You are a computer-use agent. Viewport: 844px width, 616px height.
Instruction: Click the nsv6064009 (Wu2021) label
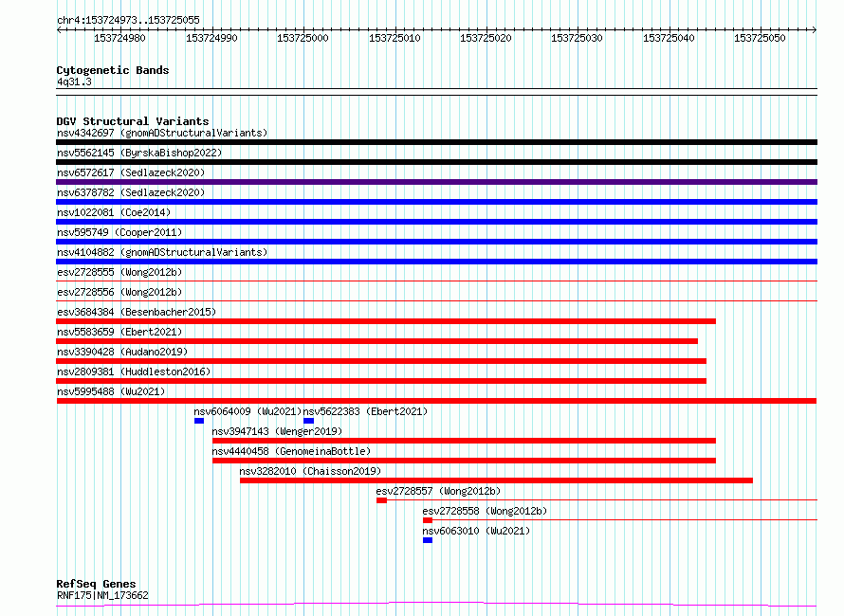point(248,411)
